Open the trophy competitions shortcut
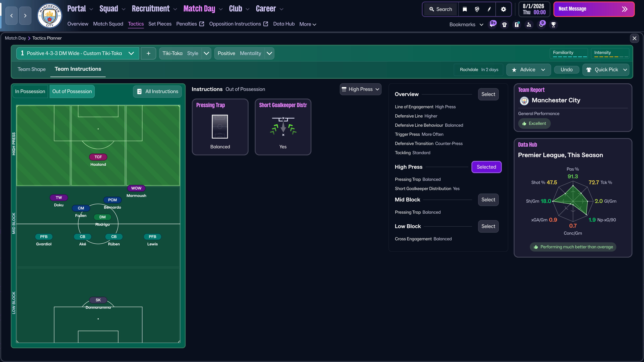Viewport: 644px width, 362px height. [553, 24]
